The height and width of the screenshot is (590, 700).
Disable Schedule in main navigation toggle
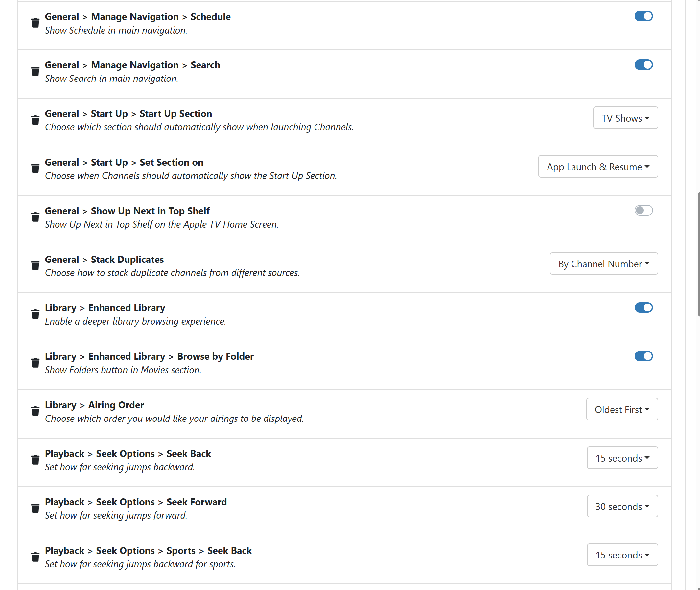(x=643, y=16)
